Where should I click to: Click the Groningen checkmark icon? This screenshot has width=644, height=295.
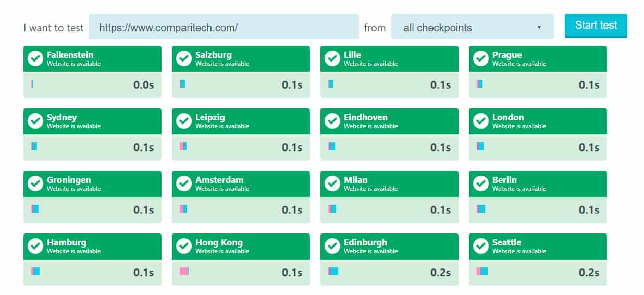[x=35, y=183]
